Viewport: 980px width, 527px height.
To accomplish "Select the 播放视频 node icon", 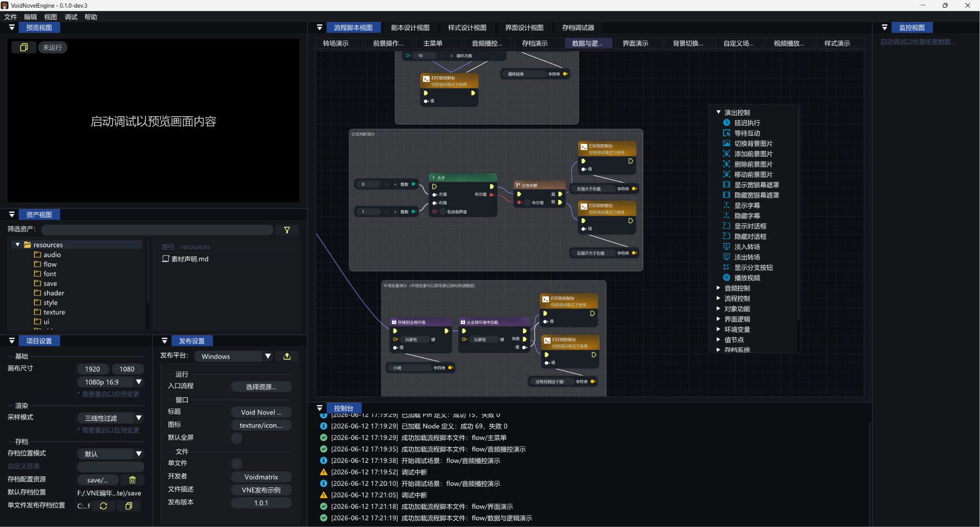I will [x=726, y=278].
